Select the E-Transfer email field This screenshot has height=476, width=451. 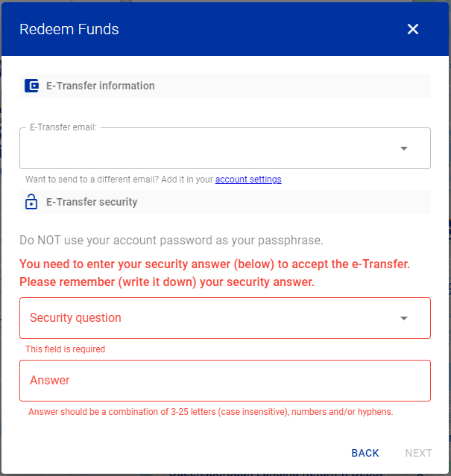point(225,148)
